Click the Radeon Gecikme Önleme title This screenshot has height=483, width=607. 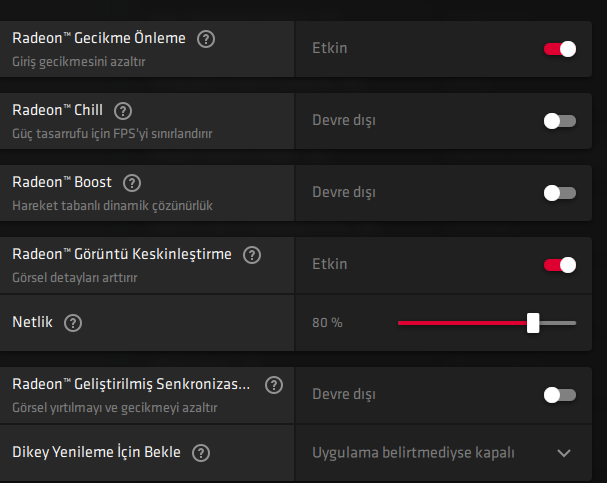[x=99, y=38]
